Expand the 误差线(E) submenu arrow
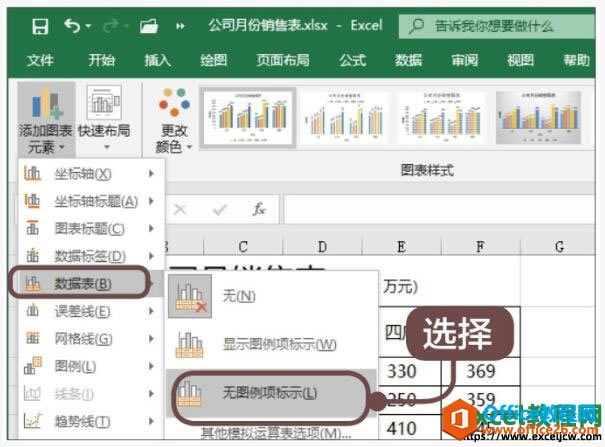Viewport: 605px width, 447px height. (152, 311)
